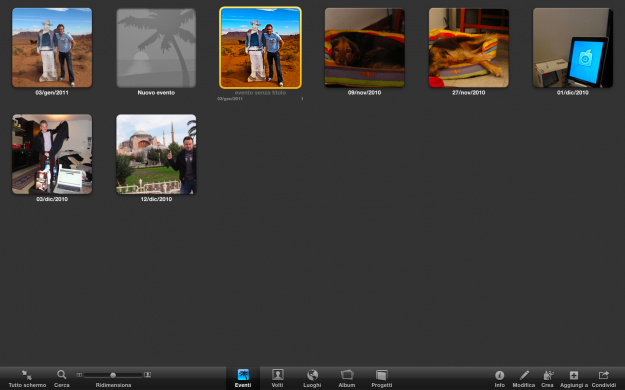Viewport: 625px width, 390px height.
Task: Switch to the Progetti projects view
Action: [x=381, y=378]
